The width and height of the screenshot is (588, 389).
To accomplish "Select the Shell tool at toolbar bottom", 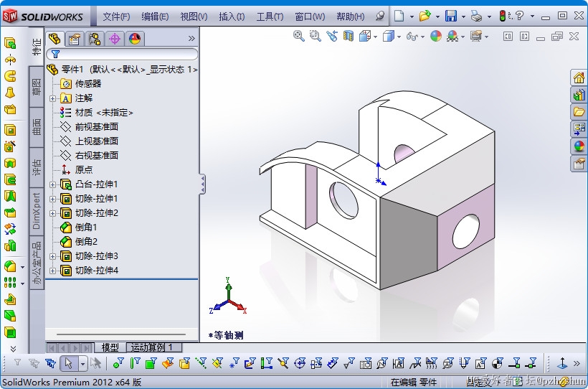I will [10, 332].
